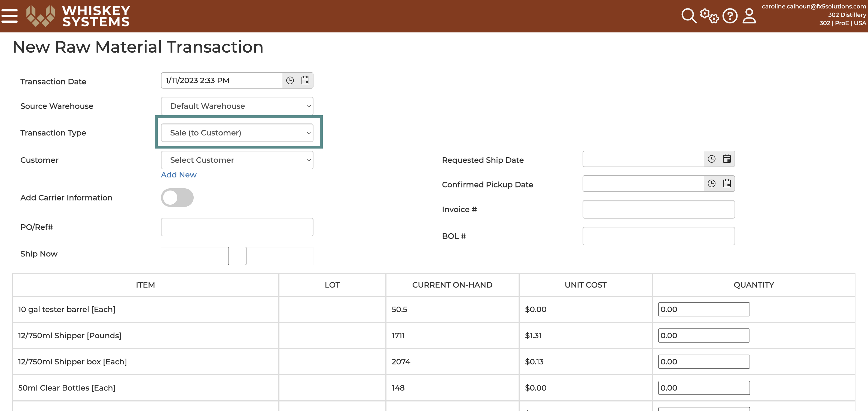Click the Add New customer link
The image size is (868, 411).
pyautogui.click(x=179, y=175)
